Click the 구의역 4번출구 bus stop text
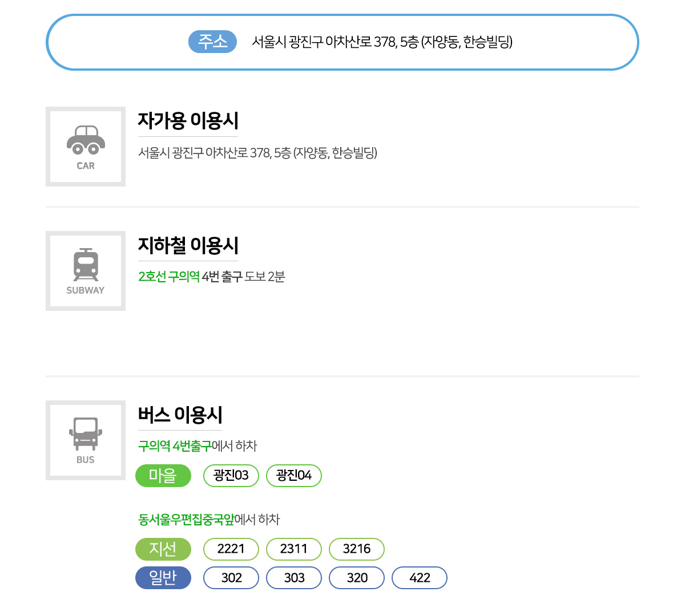The image size is (685, 616). click(x=175, y=446)
